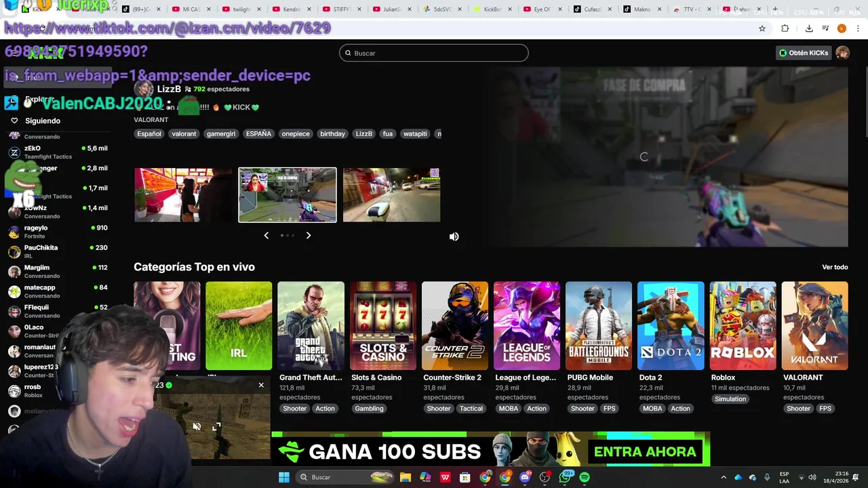The width and height of the screenshot is (868, 488).
Task: Open Spotify from the taskbar
Action: 585,477
